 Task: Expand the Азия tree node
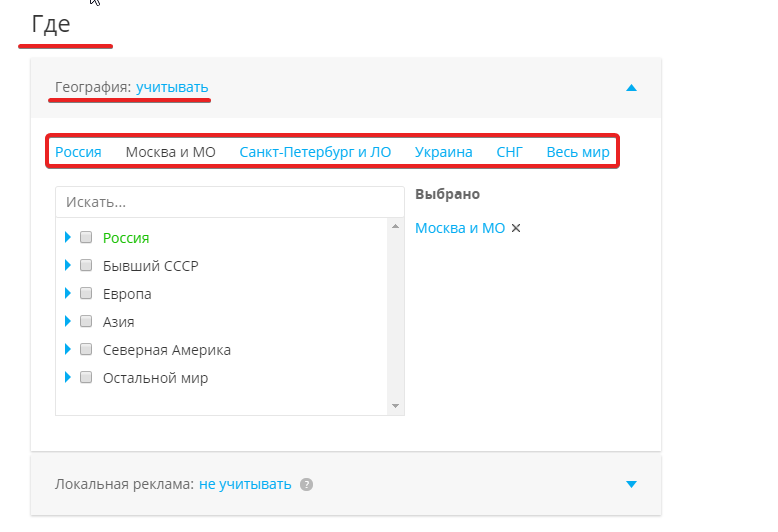68,321
